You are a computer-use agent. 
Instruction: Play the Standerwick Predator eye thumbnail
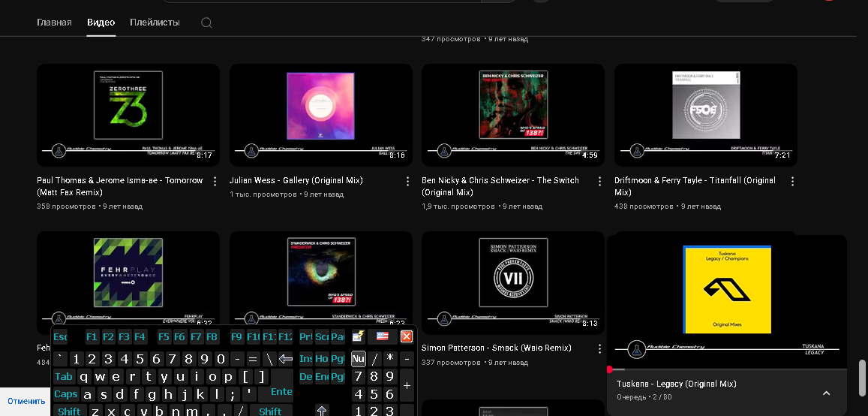[320, 277]
